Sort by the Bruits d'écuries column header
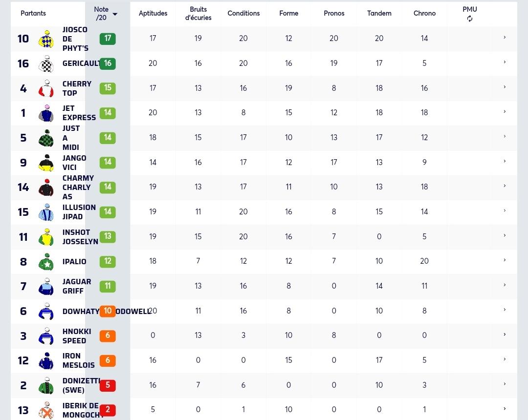The image size is (528, 420). [x=198, y=14]
